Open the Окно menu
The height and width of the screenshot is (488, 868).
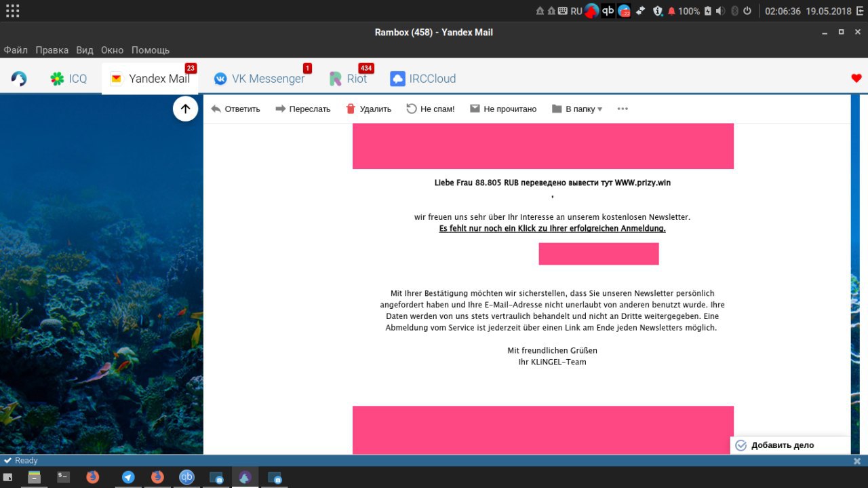tap(113, 50)
